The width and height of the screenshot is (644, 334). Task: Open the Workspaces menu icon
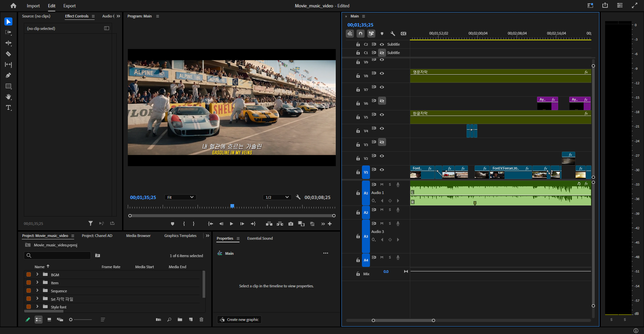coord(620,5)
